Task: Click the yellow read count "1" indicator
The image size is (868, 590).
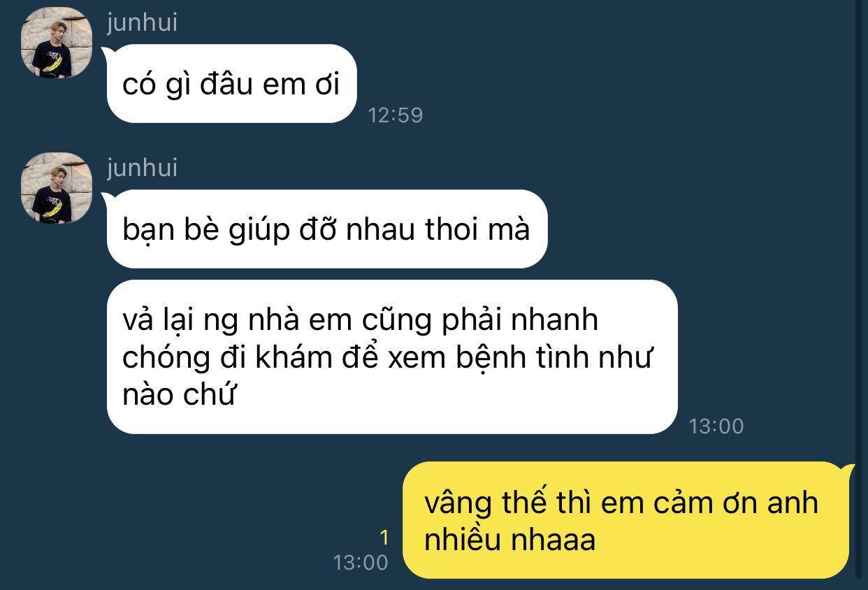Action: pyautogui.click(x=383, y=538)
